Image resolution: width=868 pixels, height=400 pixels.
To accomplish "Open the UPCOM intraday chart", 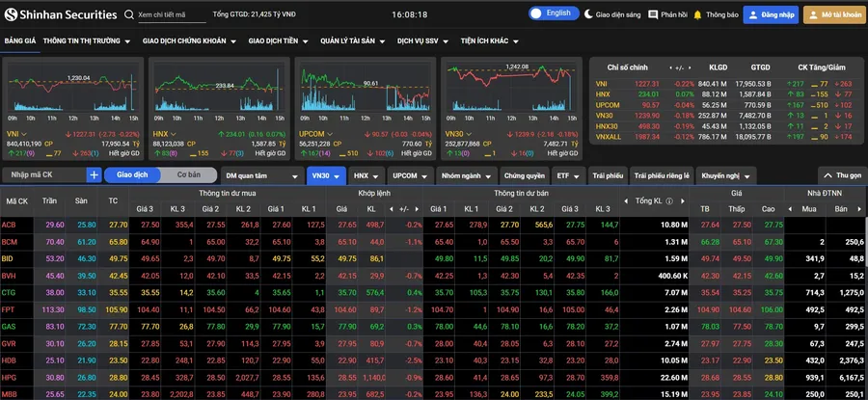I will (365, 92).
